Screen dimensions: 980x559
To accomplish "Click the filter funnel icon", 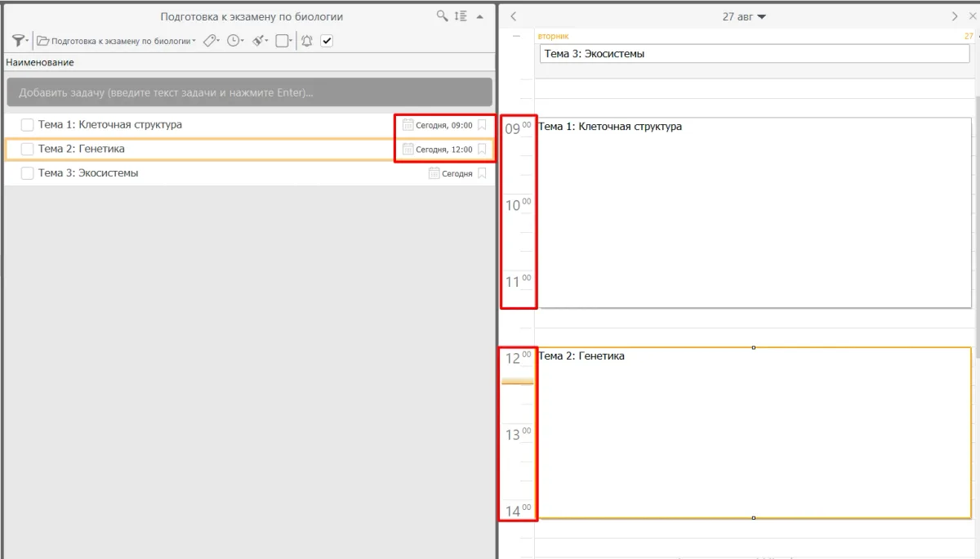I will pyautogui.click(x=19, y=41).
